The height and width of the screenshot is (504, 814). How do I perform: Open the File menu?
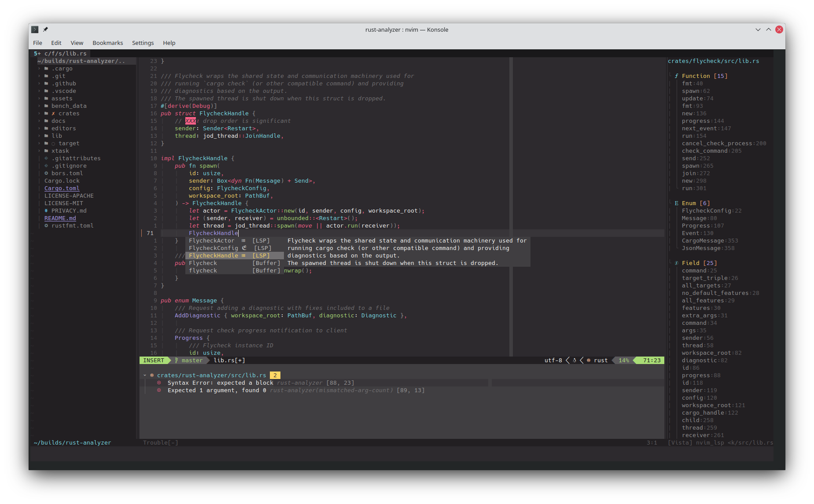coord(38,43)
